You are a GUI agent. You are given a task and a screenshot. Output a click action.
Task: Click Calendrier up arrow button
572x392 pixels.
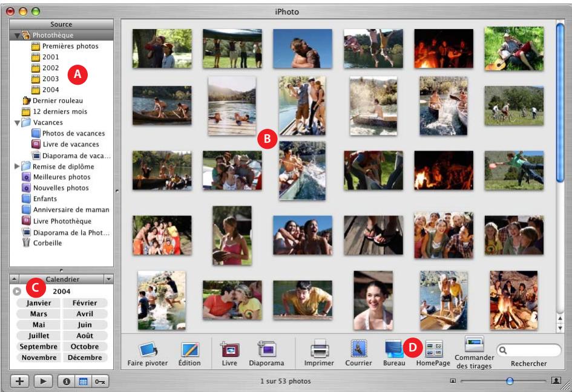click(x=14, y=279)
